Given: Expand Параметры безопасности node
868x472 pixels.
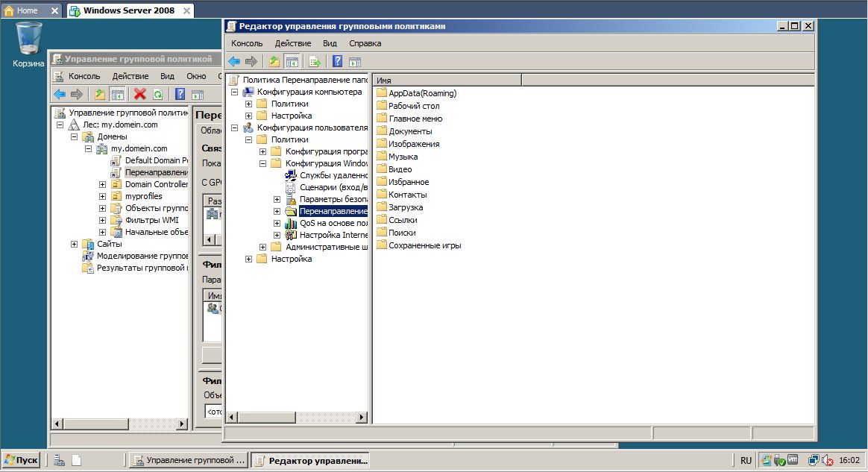Looking at the screenshot, I should coord(277,199).
